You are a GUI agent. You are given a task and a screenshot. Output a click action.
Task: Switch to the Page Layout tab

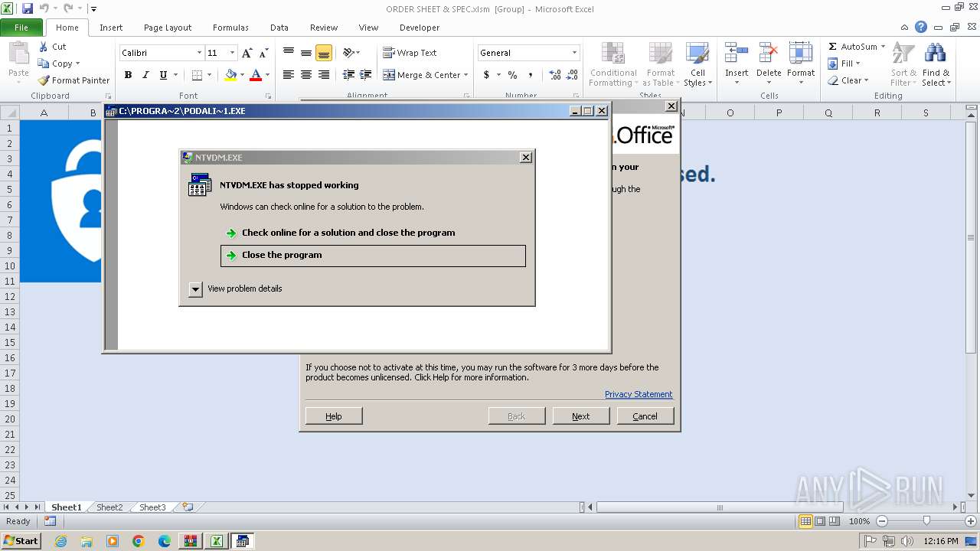(x=168, y=28)
